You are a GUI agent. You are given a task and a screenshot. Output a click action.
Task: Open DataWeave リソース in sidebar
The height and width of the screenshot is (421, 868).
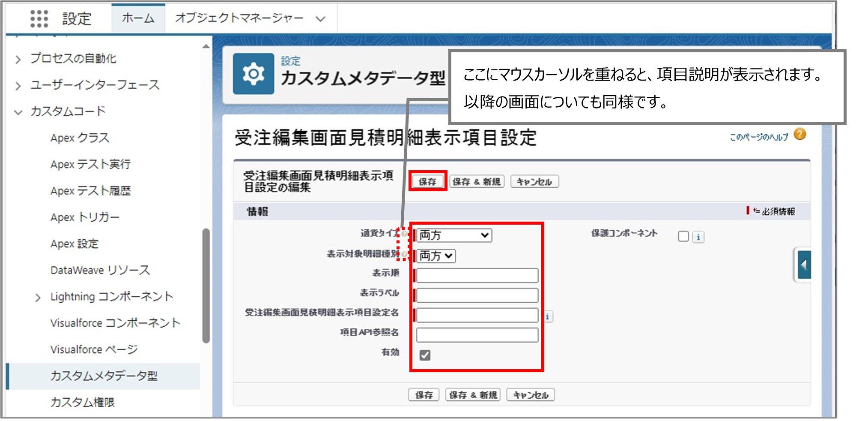(100, 270)
